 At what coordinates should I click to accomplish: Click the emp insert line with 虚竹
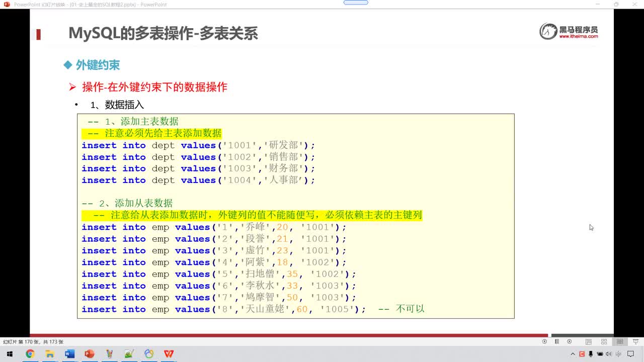point(214,250)
